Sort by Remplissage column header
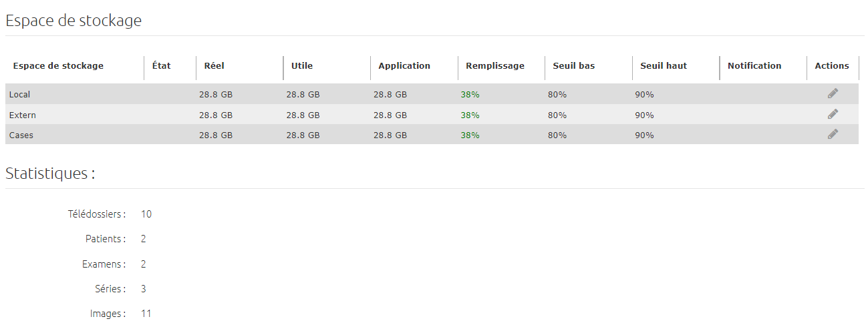 (495, 65)
